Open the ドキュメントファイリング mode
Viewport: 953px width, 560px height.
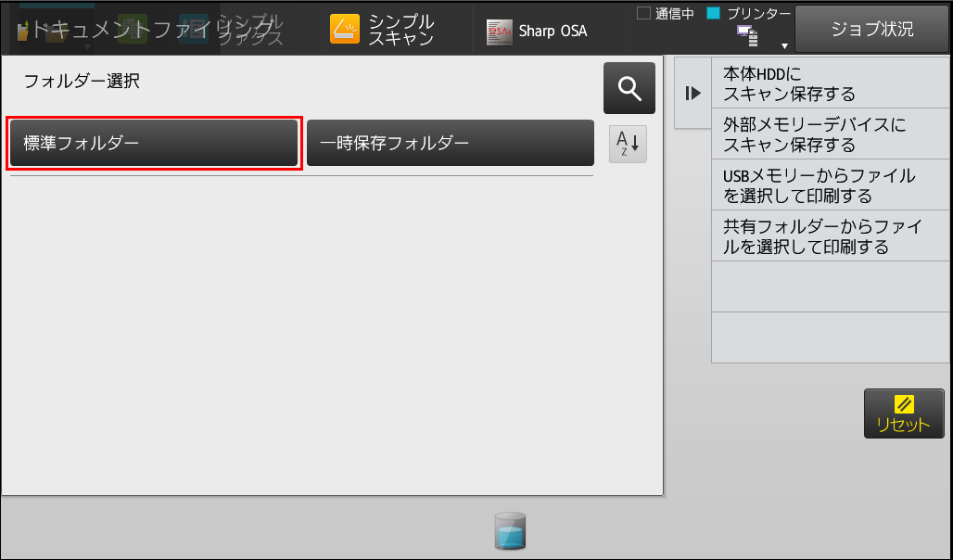[145, 29]
